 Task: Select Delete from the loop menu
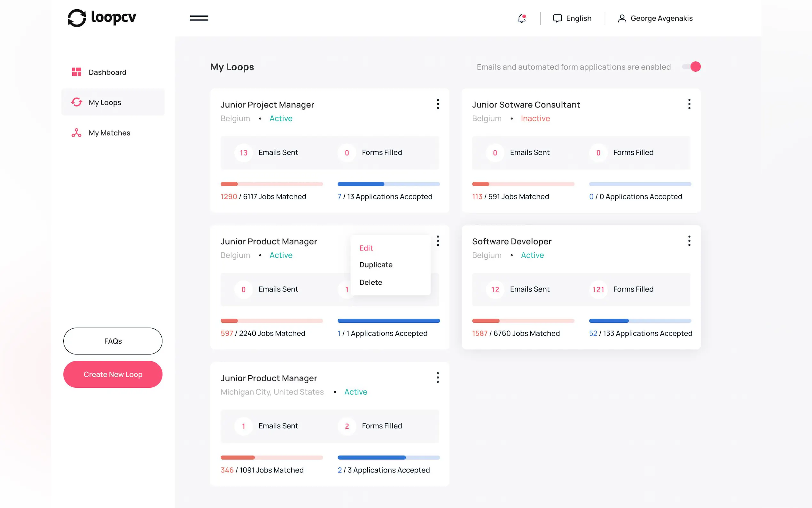371,282
